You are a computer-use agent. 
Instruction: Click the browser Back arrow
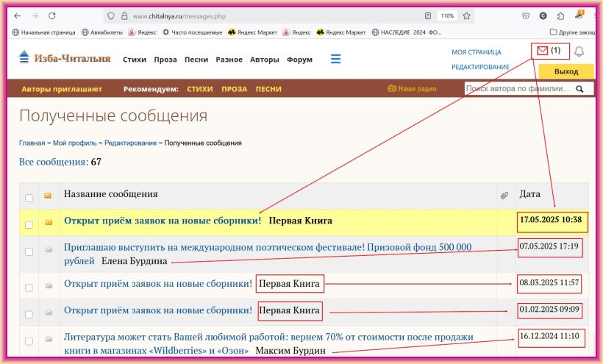[x=18, y=15]
